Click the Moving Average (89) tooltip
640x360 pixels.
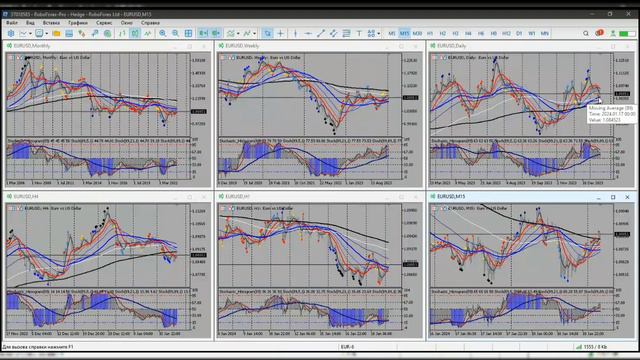point(611,114)
